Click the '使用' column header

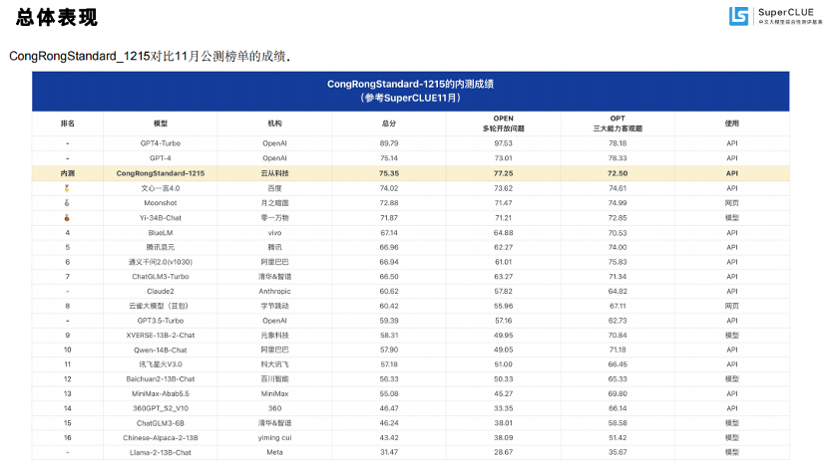tap(732, 124)
